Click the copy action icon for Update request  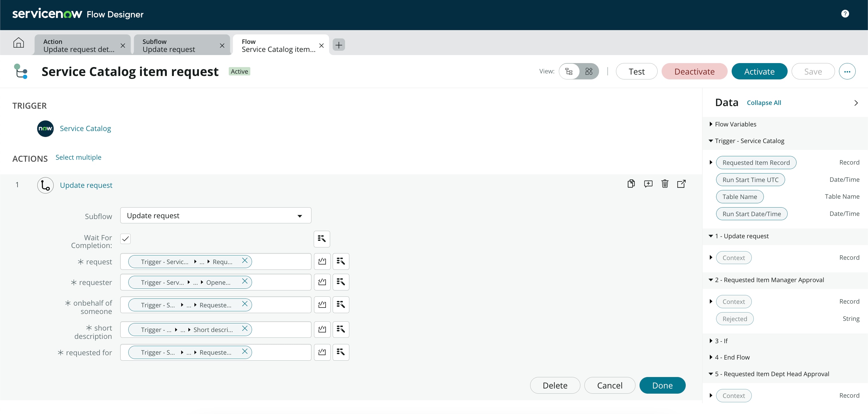click(631, 184)
